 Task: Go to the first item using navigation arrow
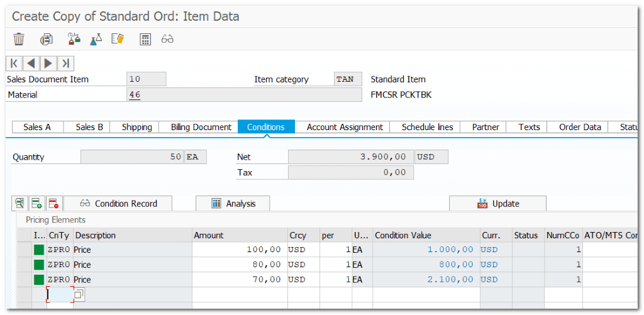click(x=14, y=64)
